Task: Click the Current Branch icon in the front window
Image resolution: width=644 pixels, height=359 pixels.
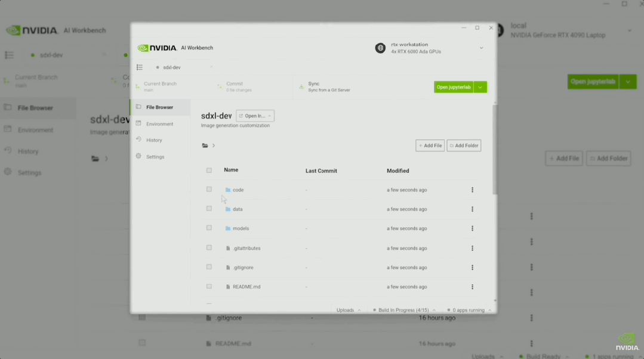Action: tap(138, 87)
